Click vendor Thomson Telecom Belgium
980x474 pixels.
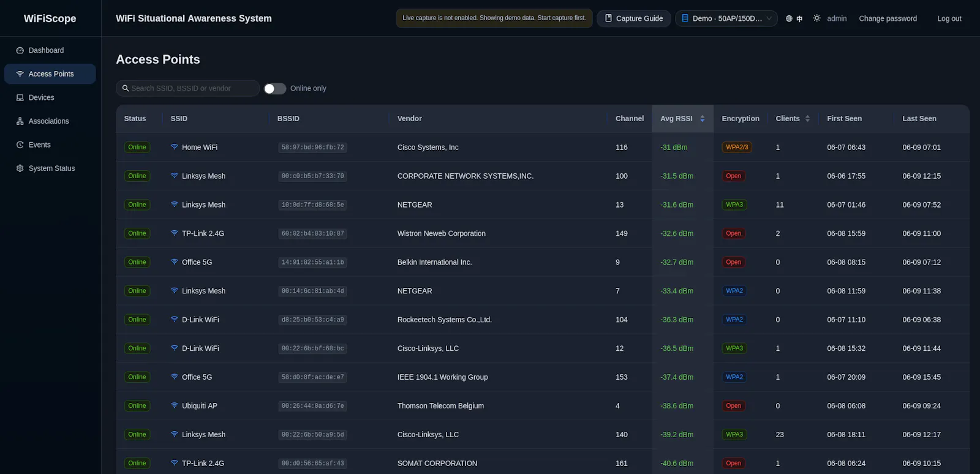(x=440, y=406)
